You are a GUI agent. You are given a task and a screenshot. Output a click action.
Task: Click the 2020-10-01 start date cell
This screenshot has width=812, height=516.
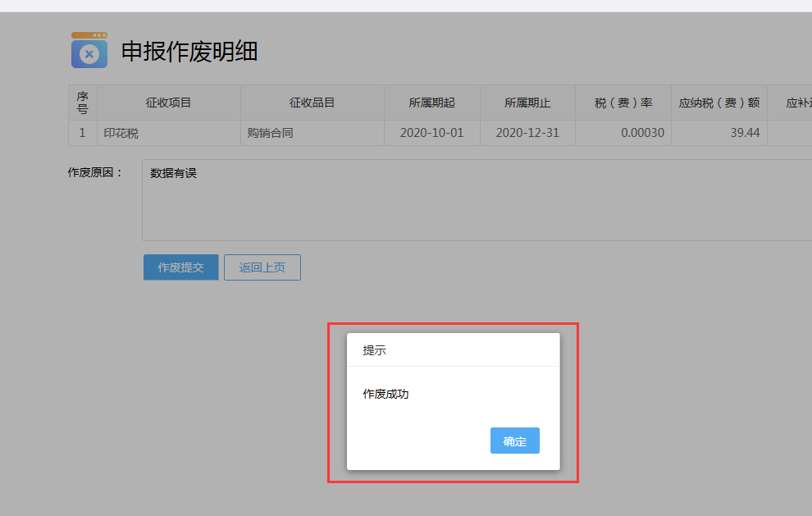(431, 133)
